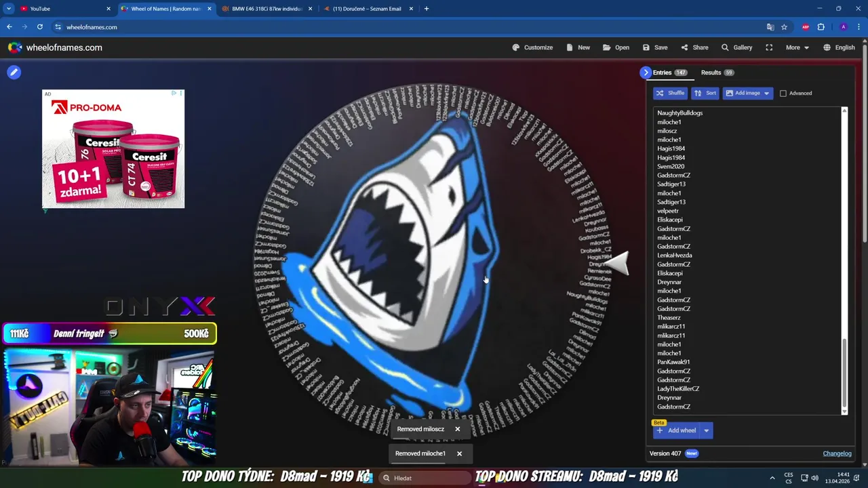Viewport: 868px width, 488px height.
Task: Click Add wheel button
Action: [x=676, y=430]
